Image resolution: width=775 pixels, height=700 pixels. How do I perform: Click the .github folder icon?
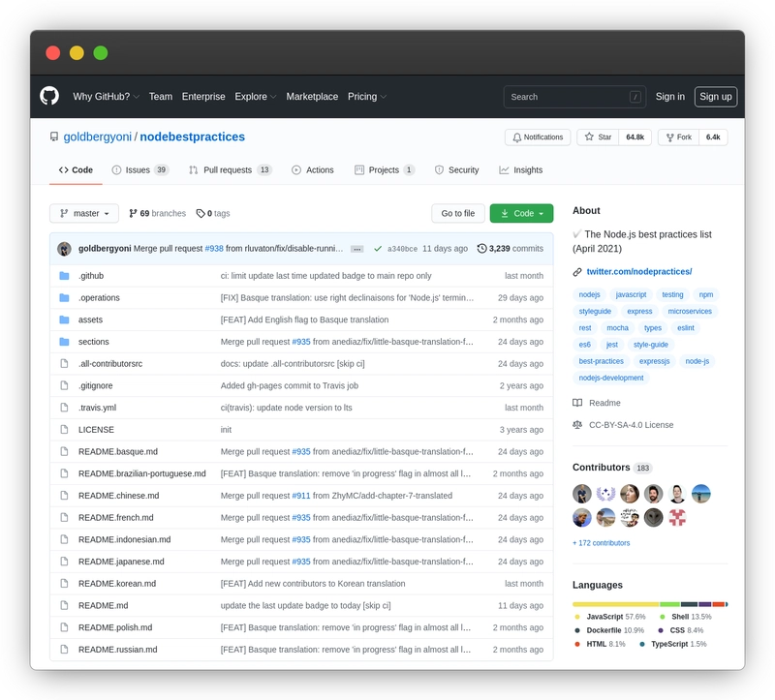64,276
